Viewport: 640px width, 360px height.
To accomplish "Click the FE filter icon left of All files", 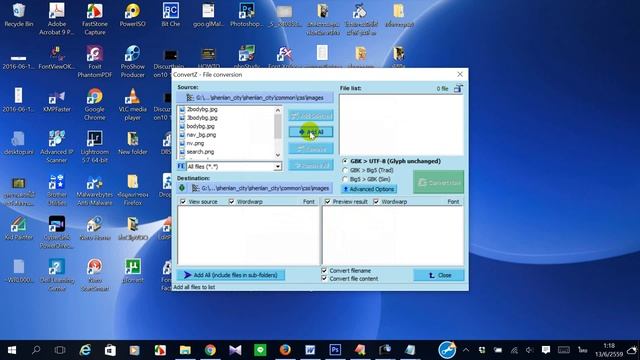I will (x=181, y=166).
